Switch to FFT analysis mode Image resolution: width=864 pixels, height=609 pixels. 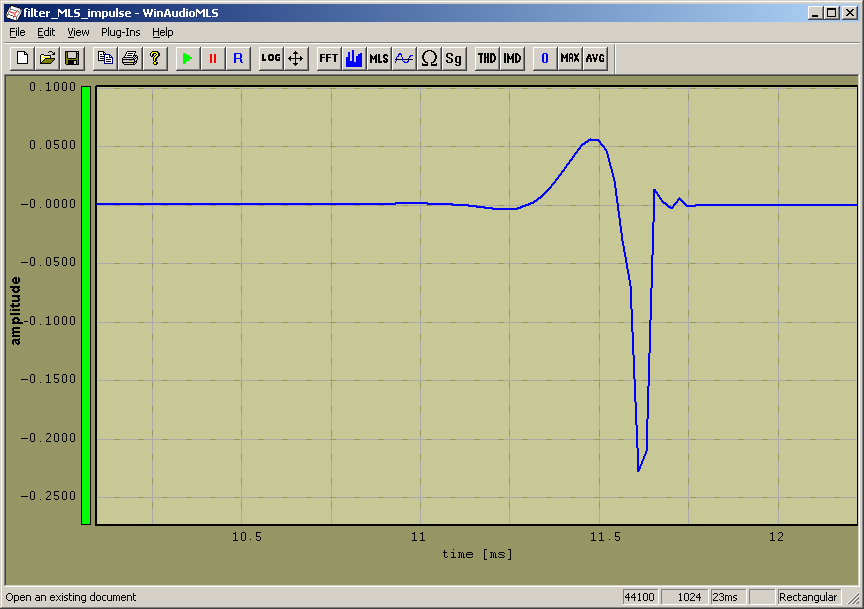tap(329, 58)
